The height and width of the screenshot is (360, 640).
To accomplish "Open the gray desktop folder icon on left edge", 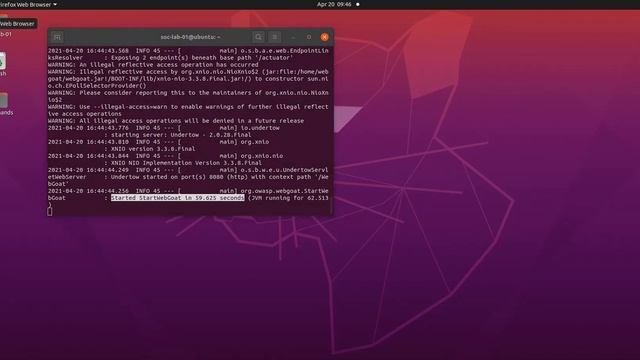I will coord(3,100).
